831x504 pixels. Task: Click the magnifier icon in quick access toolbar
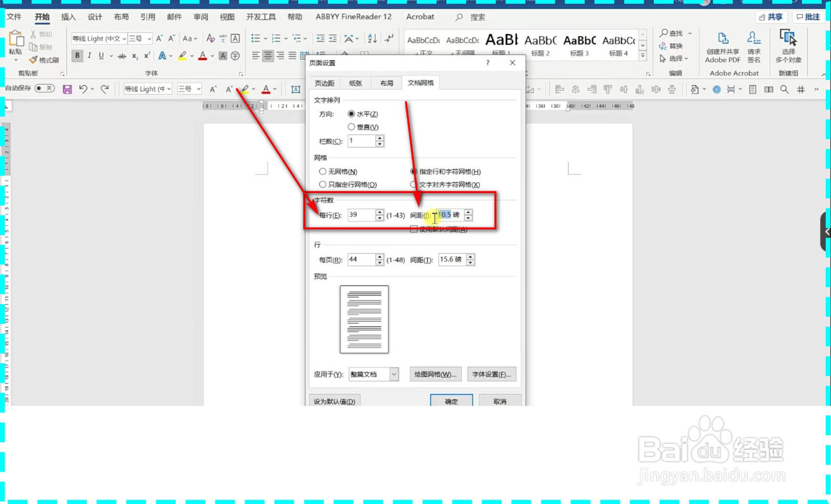click(x=785, y=89)
